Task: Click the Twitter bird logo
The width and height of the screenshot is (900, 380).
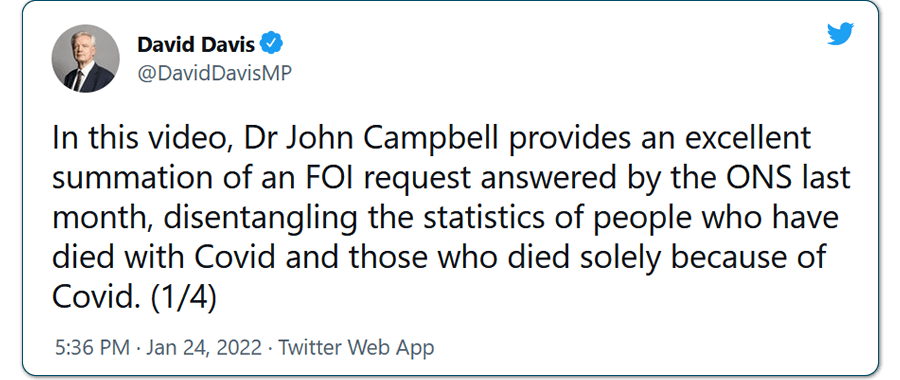Action: pyautogui.click(x=840, y=34)
